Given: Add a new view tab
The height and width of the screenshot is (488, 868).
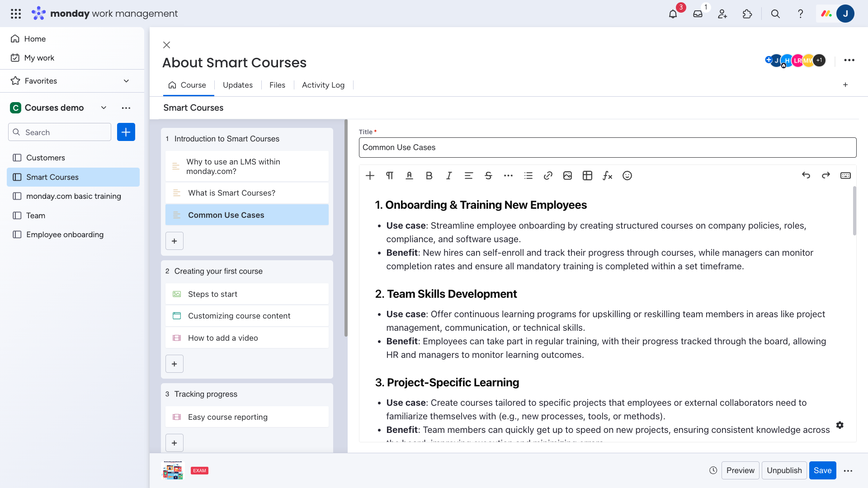Looking at the screenshot, I should click(x=845, y=85).
